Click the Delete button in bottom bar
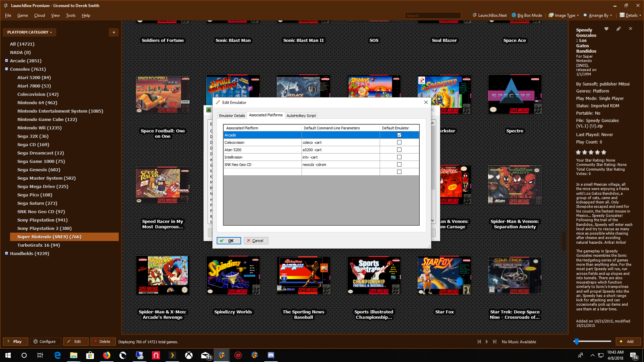 103,342
